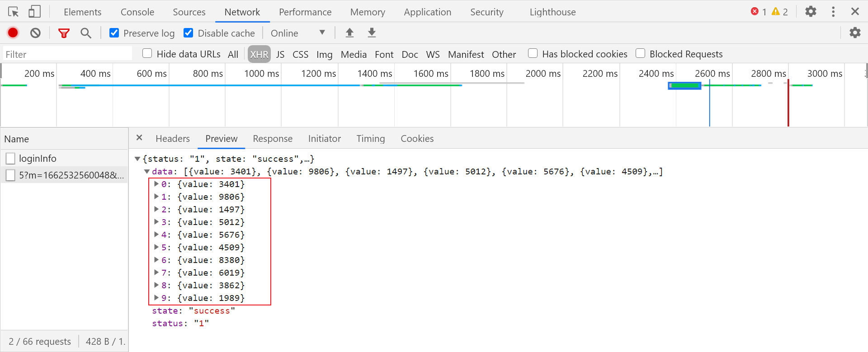Enable Has blocked cookies checkbox

tap(533, 53)
